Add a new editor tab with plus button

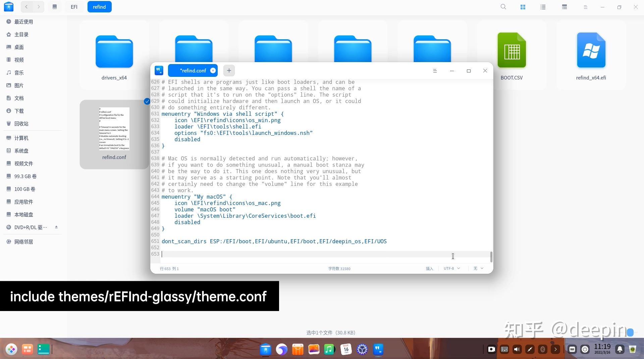(x=228, y=70)
